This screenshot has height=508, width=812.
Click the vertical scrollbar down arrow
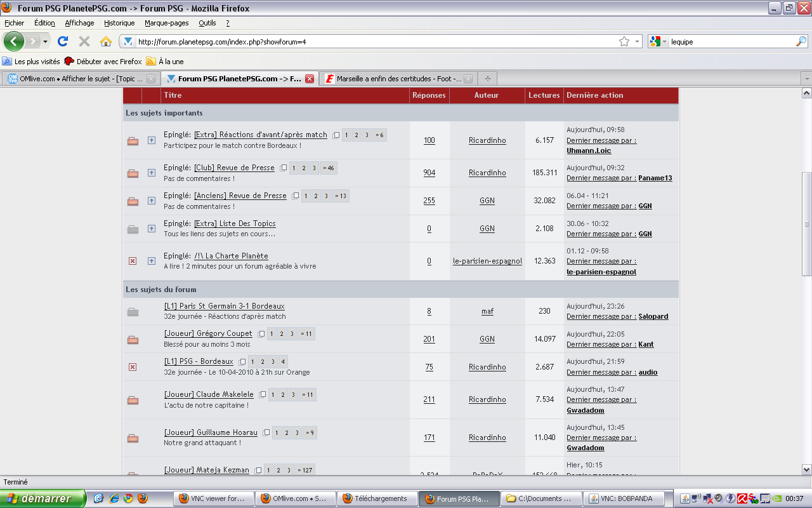806,469
